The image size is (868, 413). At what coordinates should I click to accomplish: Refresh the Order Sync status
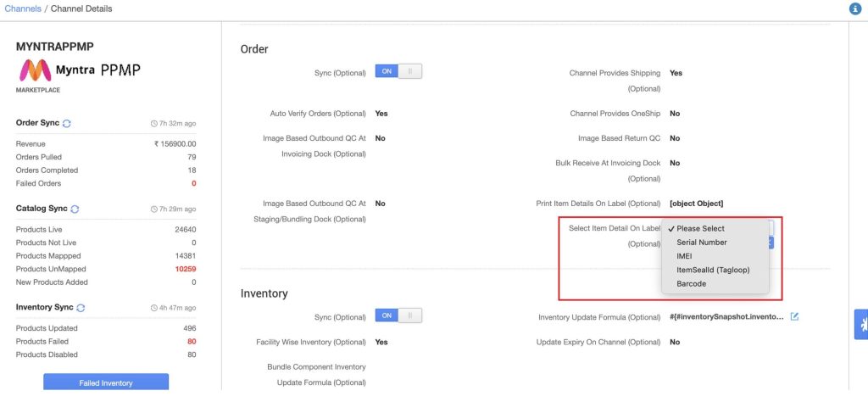pos(66,124)
